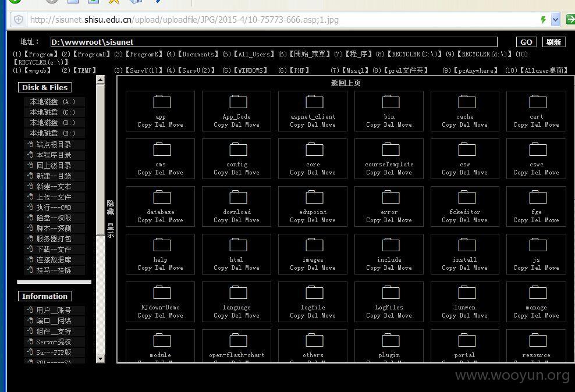Viewport: 575px width, 392px height.
Task: Open the app folder icon
Action: tap(162, 101)
